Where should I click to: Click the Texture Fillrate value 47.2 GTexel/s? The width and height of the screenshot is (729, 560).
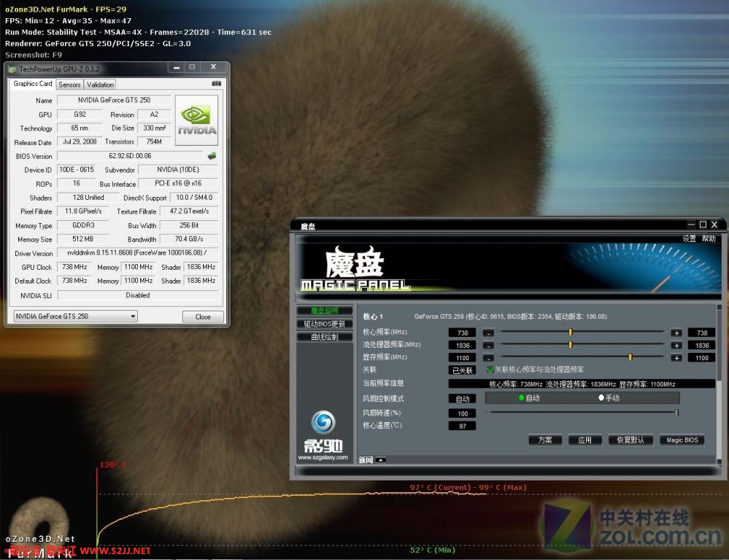click(189, 211)
